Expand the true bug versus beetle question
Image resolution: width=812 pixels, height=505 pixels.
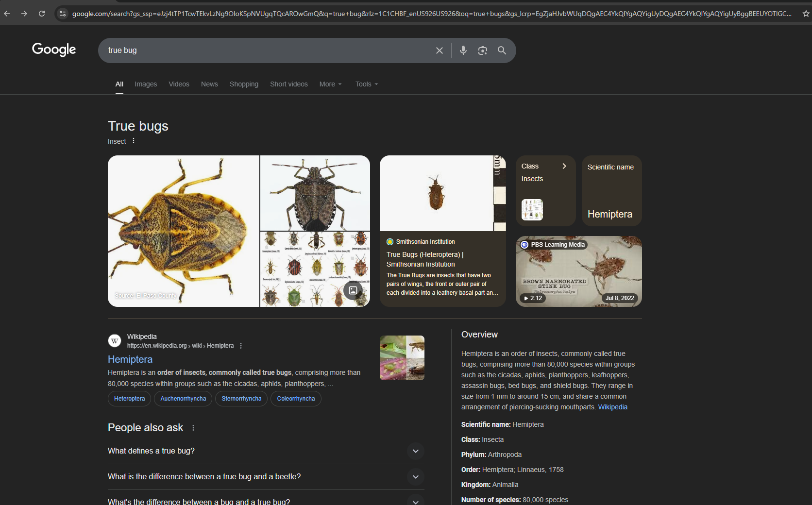[x=266, y=477]
